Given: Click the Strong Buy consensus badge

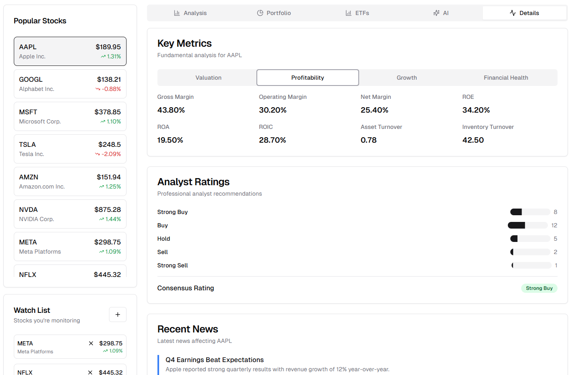Looking at the screenshot, I should (x=539, y=288).
